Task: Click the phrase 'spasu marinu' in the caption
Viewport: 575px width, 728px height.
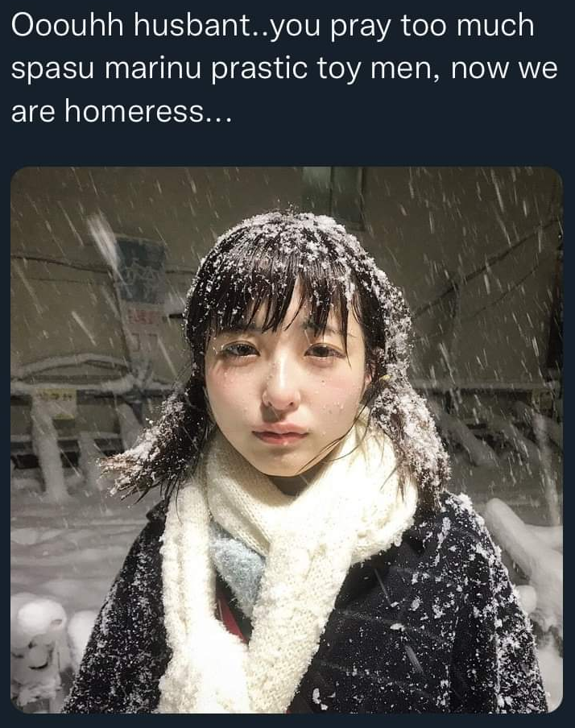Action: point(105,68)
